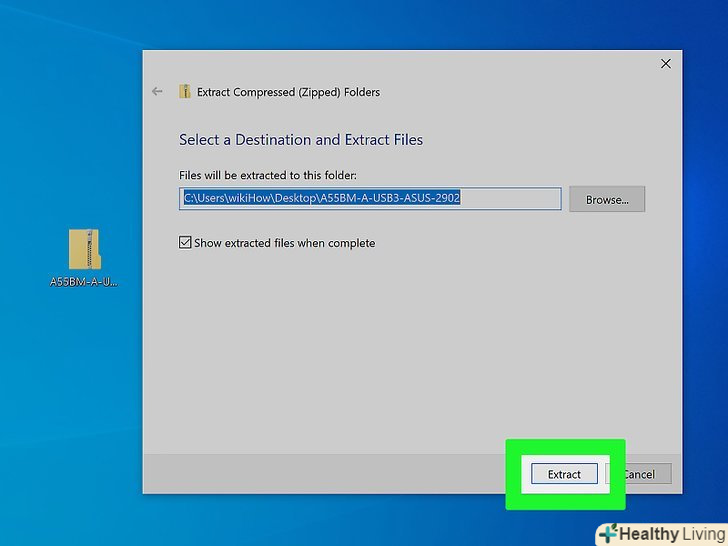Viewport: 728px width, 546px height.
Task: Click the A55BM-A-U... desktop icon label
Action: [84, 282]
